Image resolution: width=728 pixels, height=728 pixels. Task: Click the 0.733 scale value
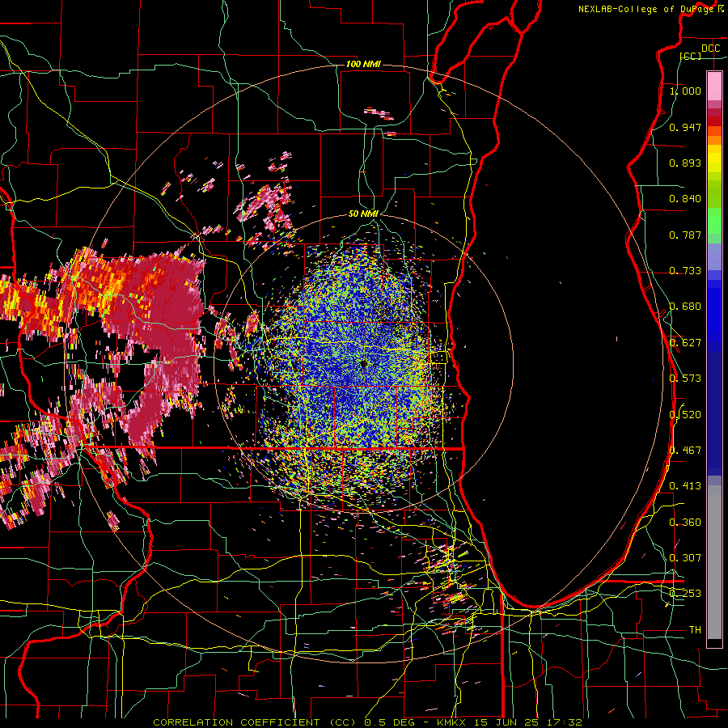tap(685, 271)
